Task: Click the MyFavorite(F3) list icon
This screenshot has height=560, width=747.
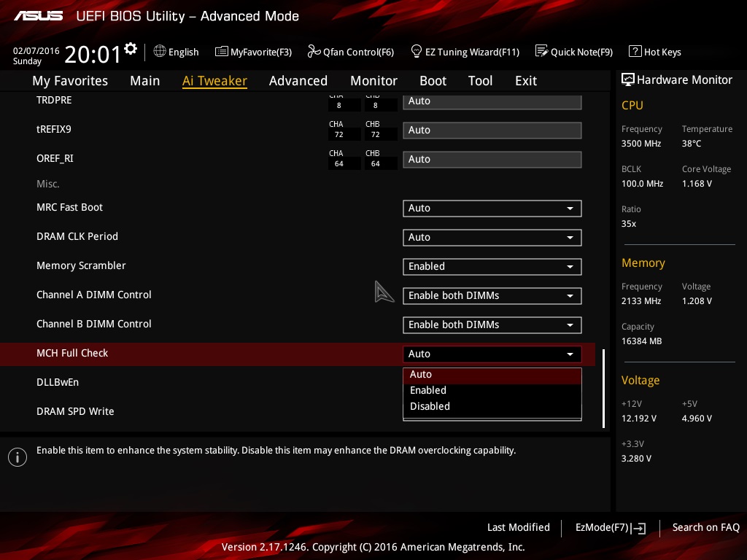Action: pos(222,52)
